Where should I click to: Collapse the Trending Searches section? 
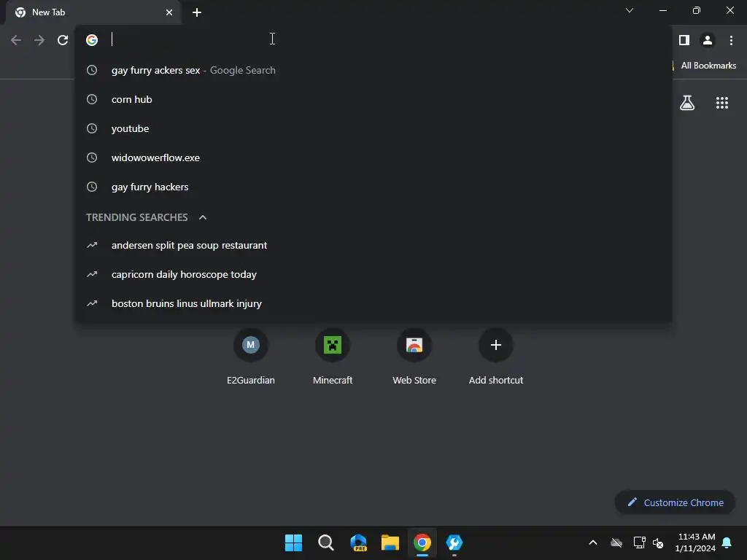tap(203, 217)
